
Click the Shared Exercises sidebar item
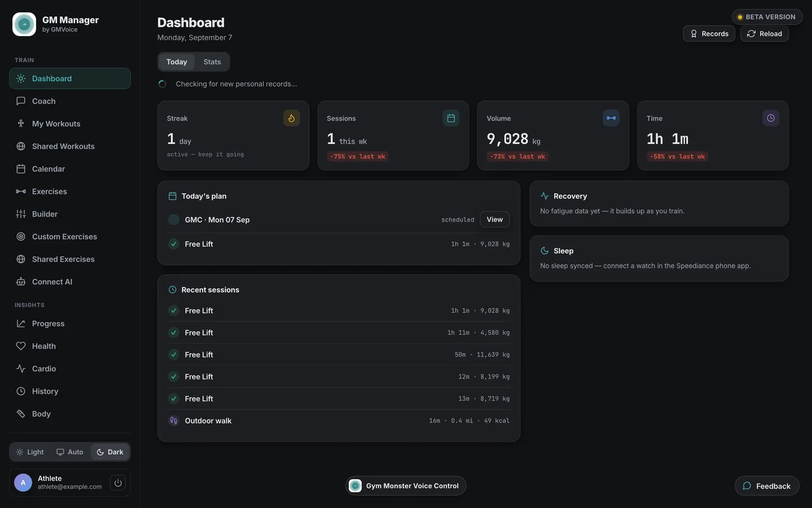(x=70, y=259)
